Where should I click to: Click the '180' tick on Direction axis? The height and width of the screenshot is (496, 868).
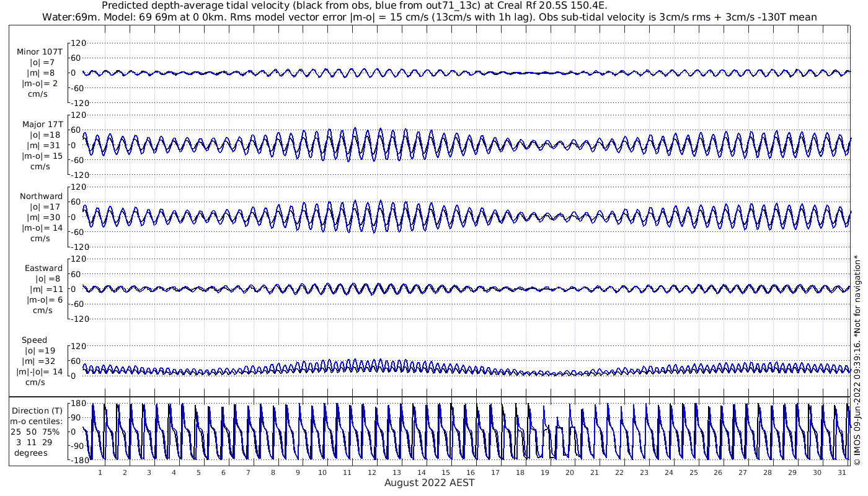click(x=78, y=404)
